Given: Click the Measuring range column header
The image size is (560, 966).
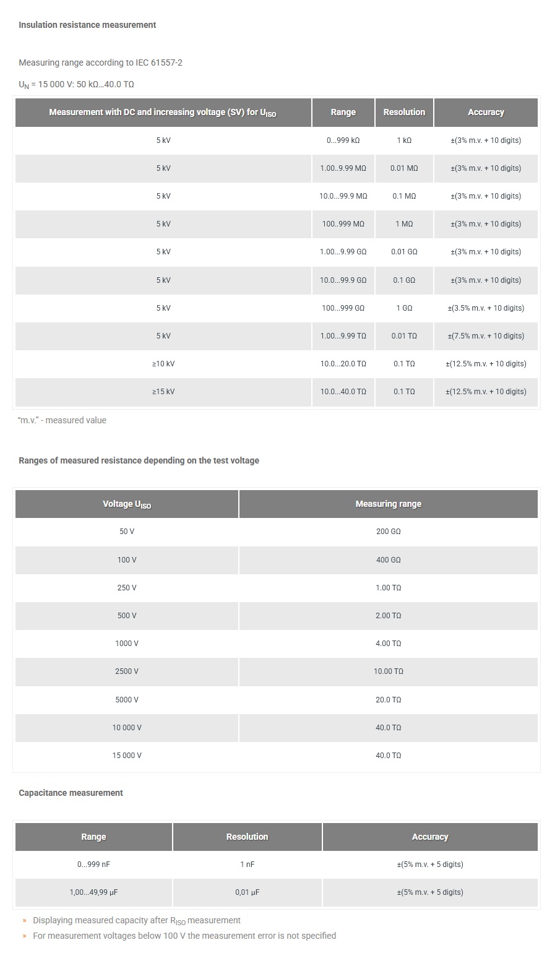Looking at the screenshot, I should point(388,504).
